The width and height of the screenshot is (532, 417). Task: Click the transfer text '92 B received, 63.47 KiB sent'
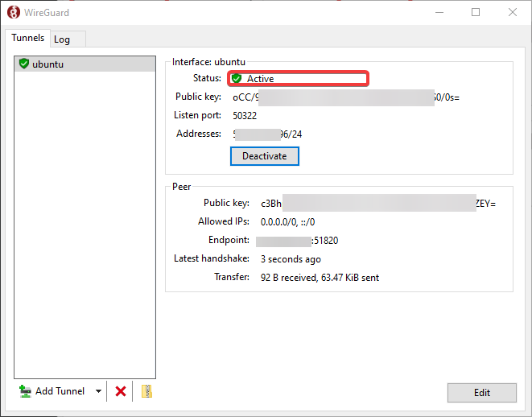coord(320,278)
